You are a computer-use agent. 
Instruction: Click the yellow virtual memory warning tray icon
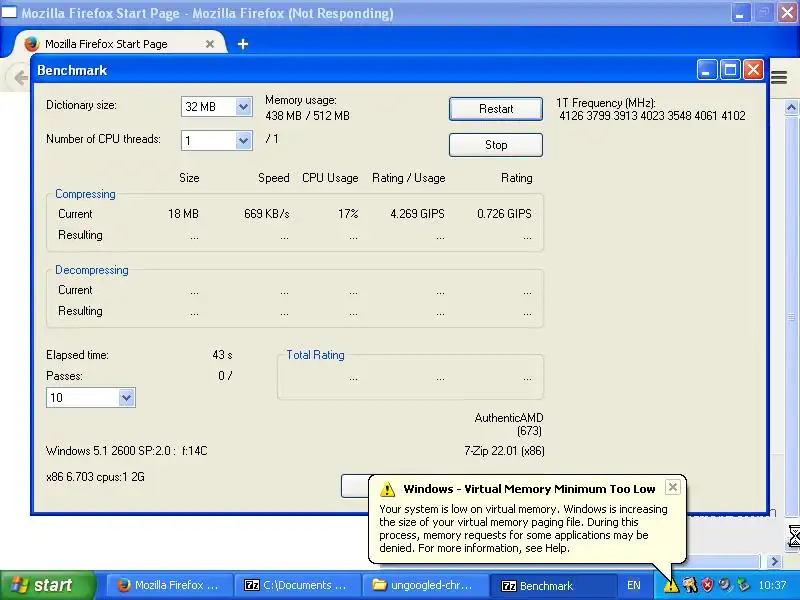671,585
